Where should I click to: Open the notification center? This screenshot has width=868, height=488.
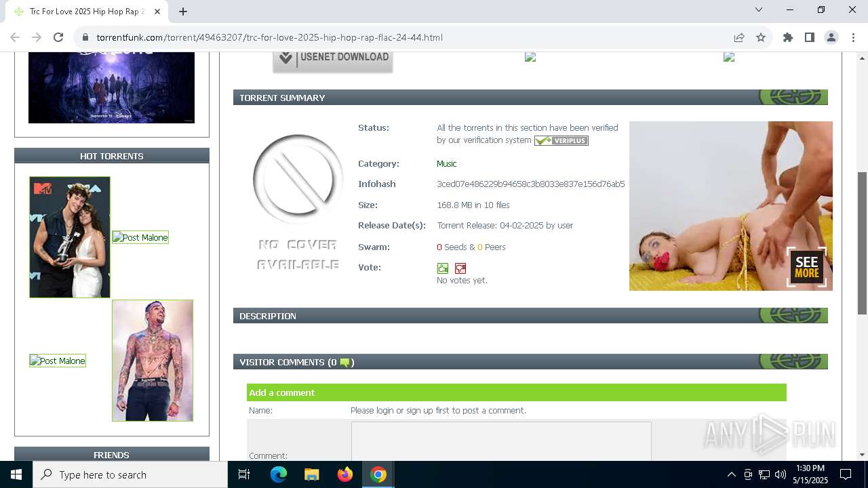coord(846,474)
